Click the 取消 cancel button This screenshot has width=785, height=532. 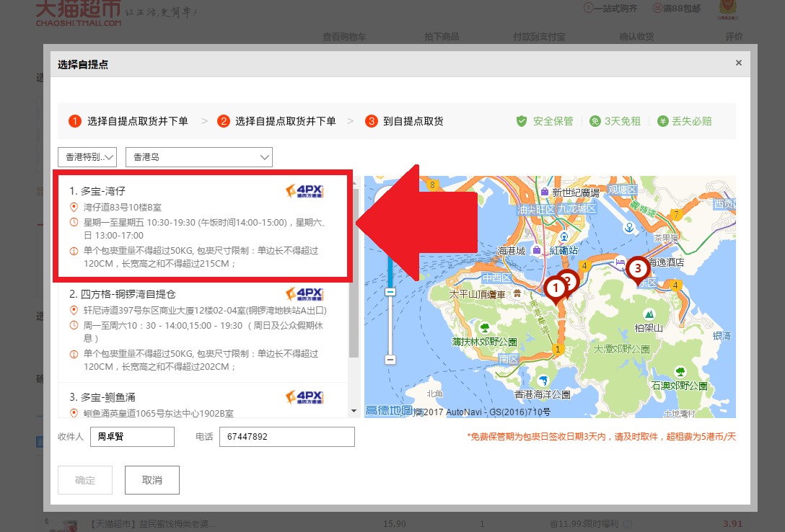click(x=152, y=480)
